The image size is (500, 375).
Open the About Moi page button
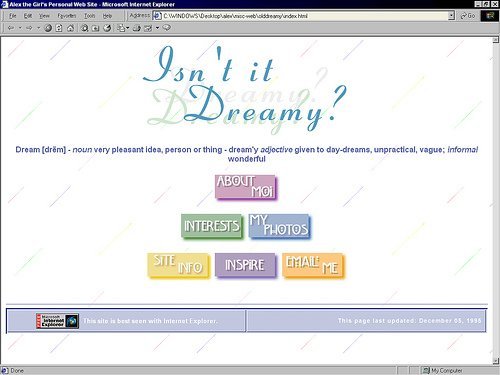click(x=246, y=187)
